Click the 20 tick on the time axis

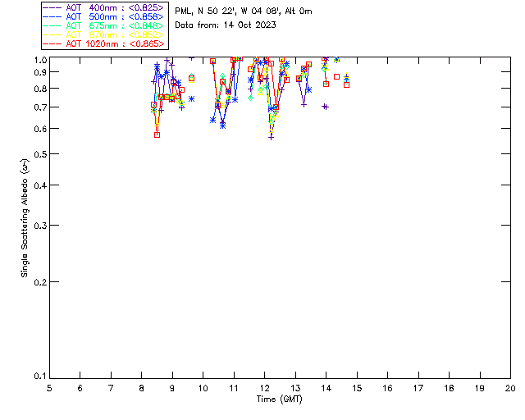pyautogui.click(x=510, y=388)
